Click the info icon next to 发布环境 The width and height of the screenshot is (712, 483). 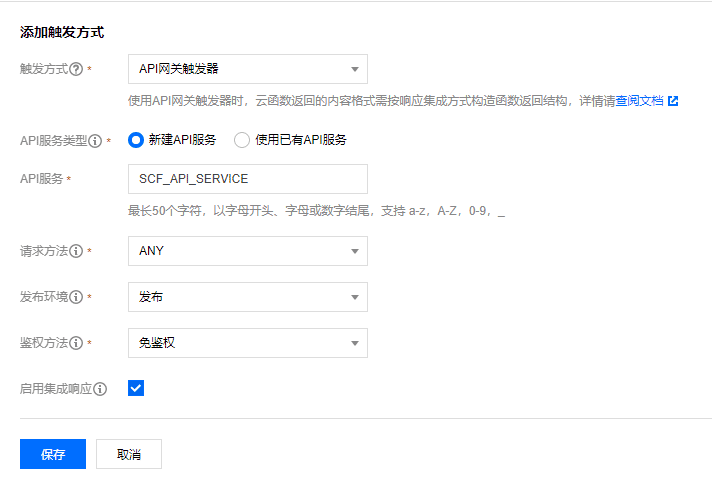point(76,297)
